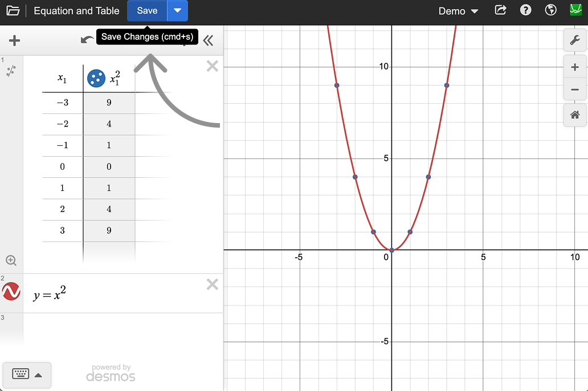The height and width of the screenshot is (391, 588).
Task: Reset graph to default viewport home
Action: point(574,115)
